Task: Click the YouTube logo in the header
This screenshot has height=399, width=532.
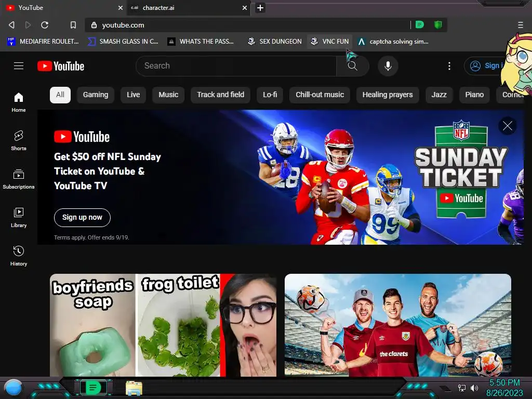Action: point(61,66)
